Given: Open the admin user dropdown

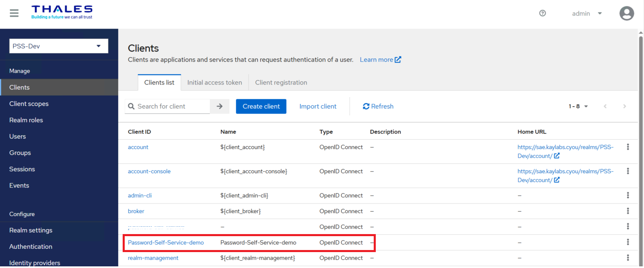Looking at the screenshot, I should point(587,13).
